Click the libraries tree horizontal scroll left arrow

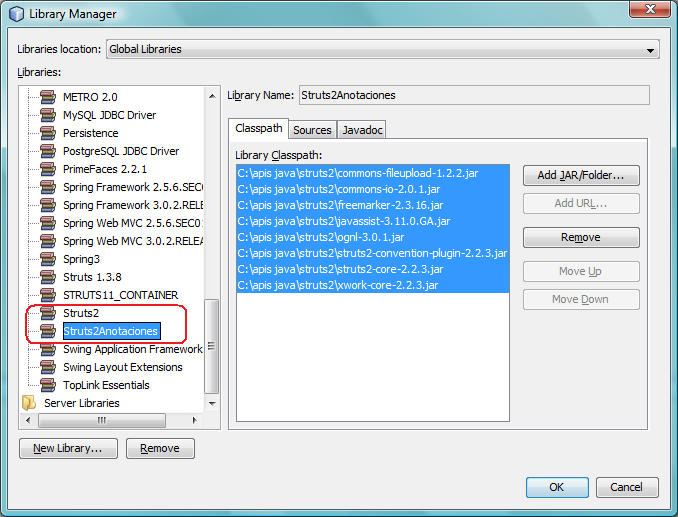tap(29, 420)
